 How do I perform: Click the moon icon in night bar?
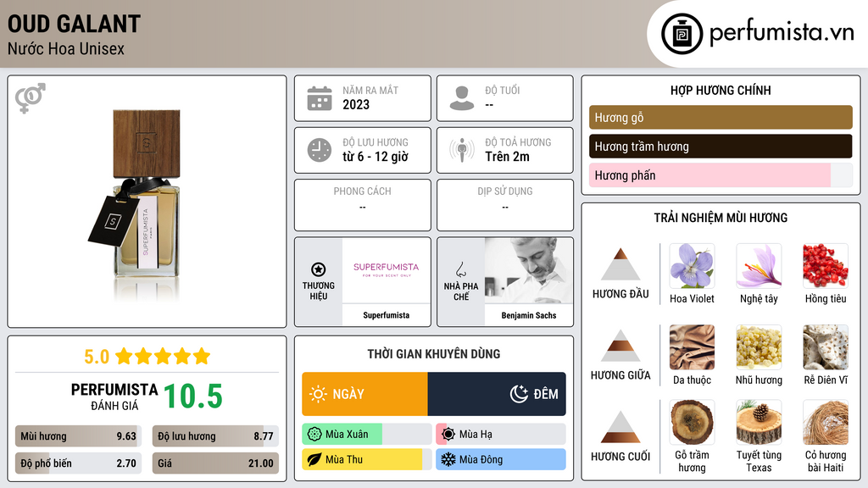[x=519, y=394]
